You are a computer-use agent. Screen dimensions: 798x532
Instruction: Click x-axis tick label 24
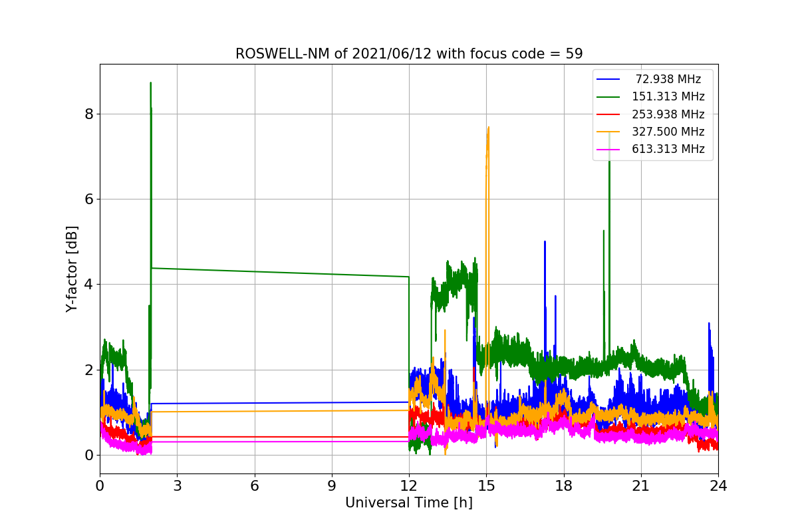[x=718, y=486]
